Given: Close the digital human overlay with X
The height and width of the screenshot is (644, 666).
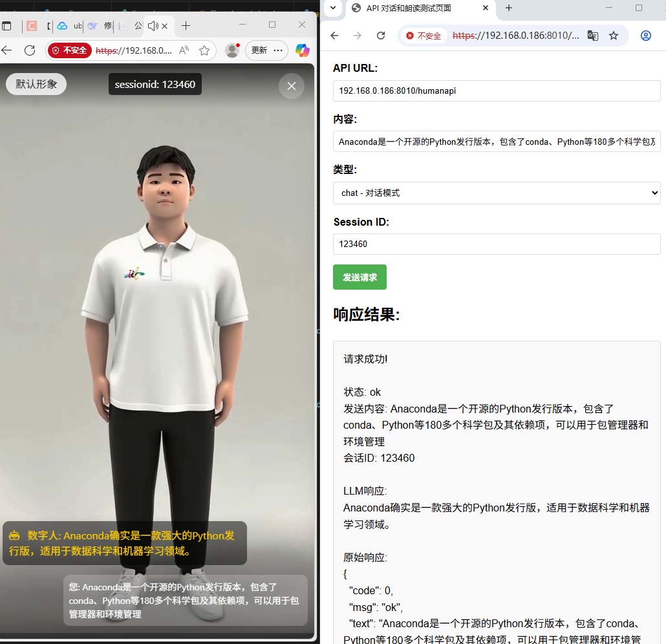Looking at the screenshot, I should [292, 86].
